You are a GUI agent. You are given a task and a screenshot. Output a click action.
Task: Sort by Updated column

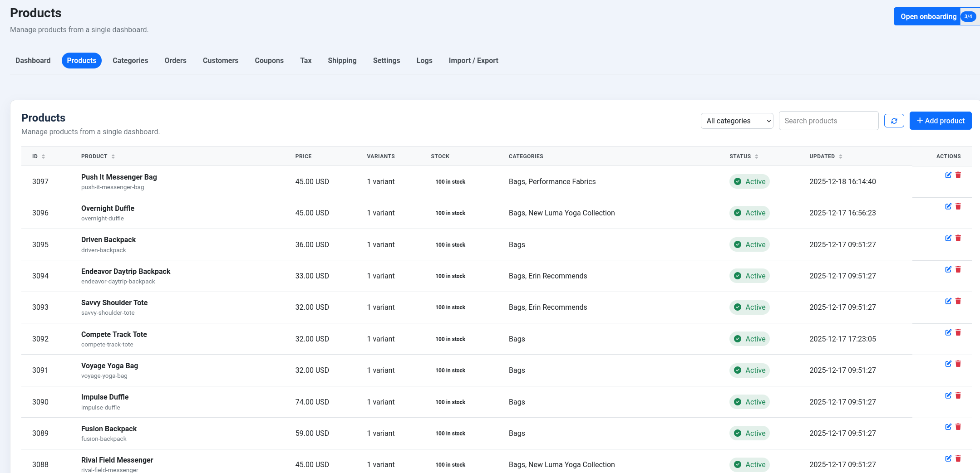click(826, 156)
